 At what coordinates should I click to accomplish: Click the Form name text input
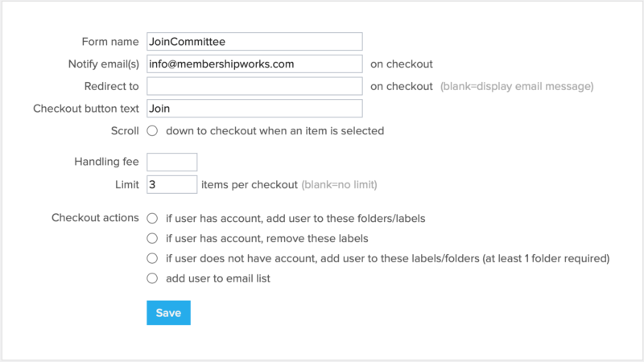coord(254,41)
